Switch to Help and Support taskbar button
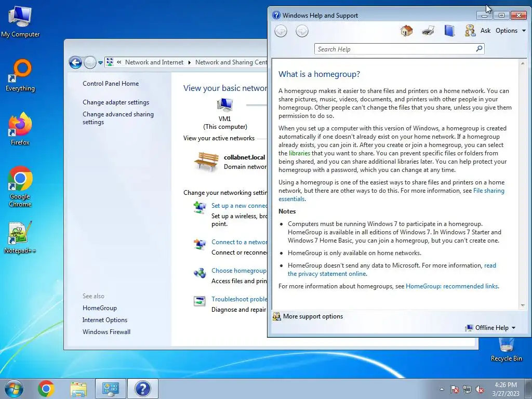The image size is (532, 399). click(142, 389)
